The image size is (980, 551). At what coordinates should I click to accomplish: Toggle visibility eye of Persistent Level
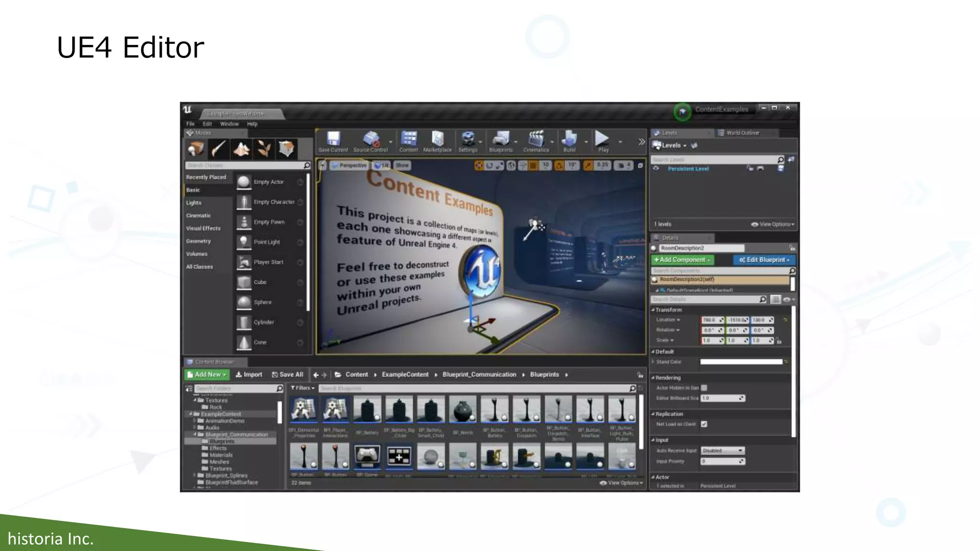coord(656,169)
